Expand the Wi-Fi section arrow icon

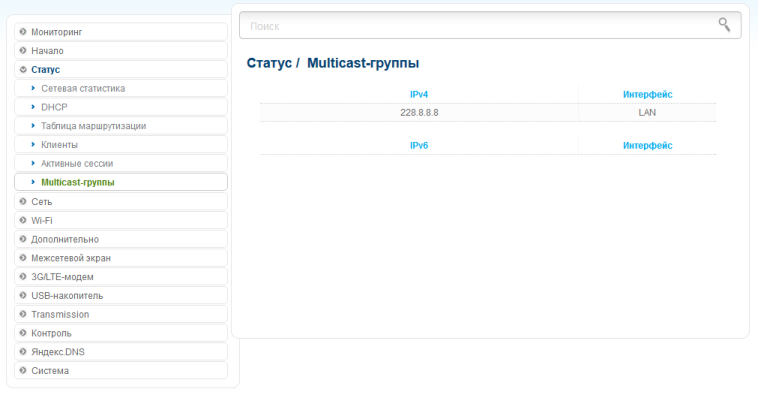click(23, 220)
